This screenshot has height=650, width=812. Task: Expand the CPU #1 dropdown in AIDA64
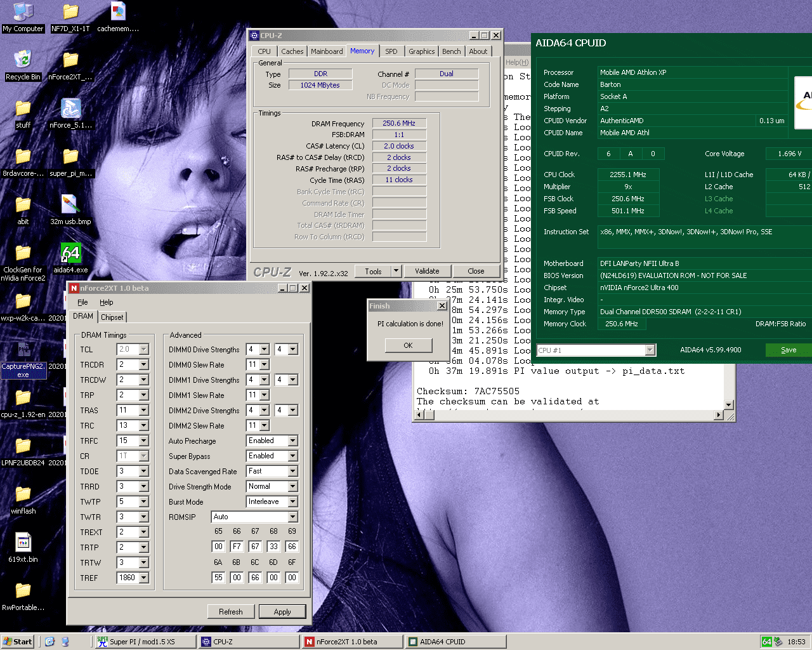[x=650, y=350]
